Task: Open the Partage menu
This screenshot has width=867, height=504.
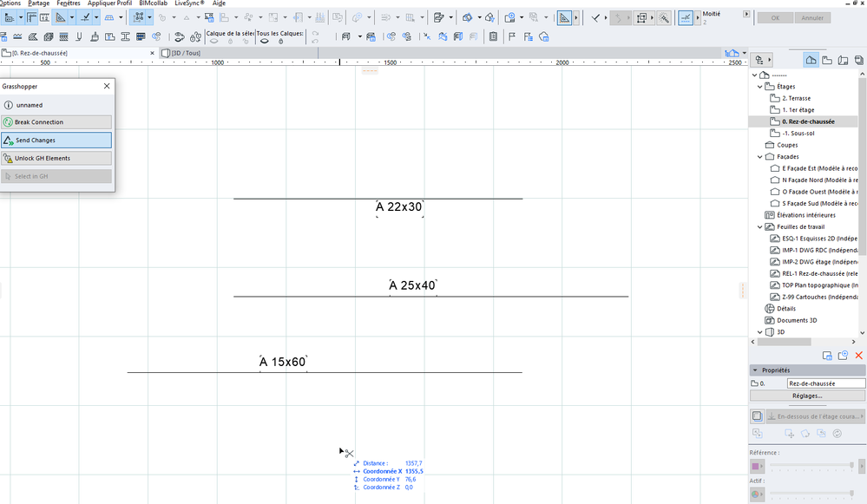Action: point(39,3)
